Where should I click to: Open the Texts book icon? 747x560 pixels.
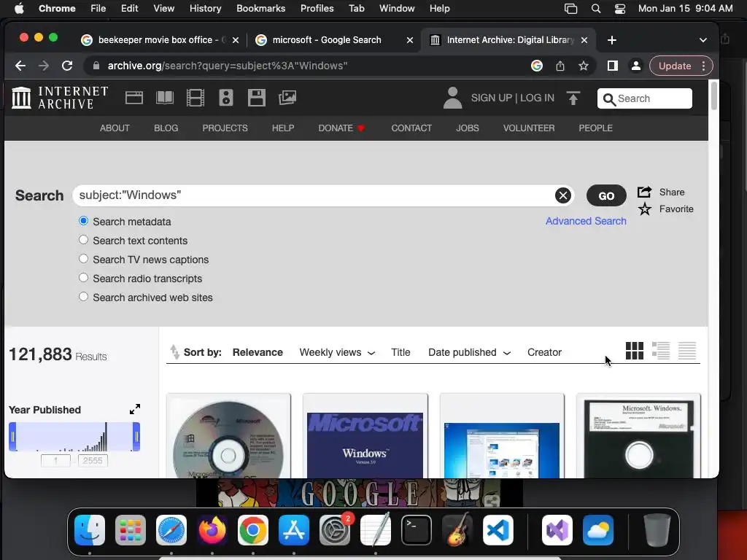point(165,98)
